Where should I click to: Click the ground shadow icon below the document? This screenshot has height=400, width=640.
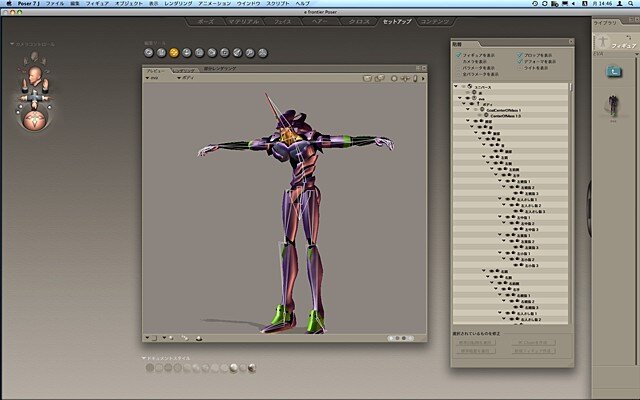[x=199, y=338]
